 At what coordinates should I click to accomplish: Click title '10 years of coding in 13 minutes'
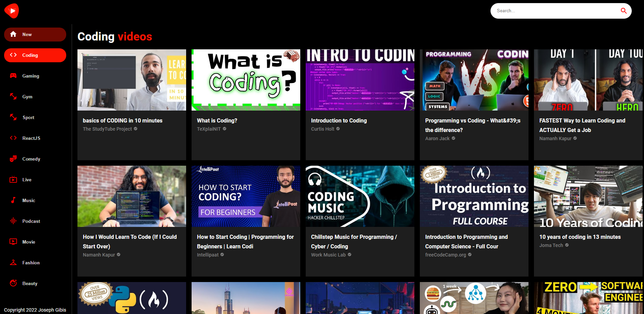(x=580, y=237)
